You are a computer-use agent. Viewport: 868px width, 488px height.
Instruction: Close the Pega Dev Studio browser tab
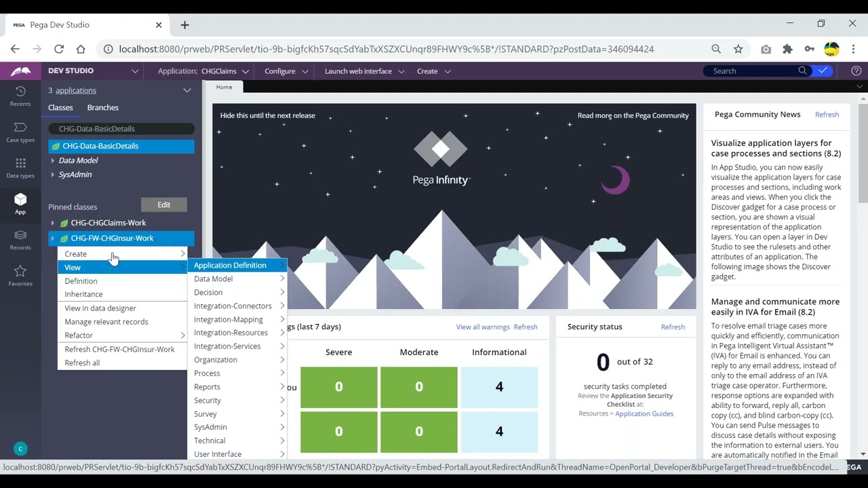(159, 25)
